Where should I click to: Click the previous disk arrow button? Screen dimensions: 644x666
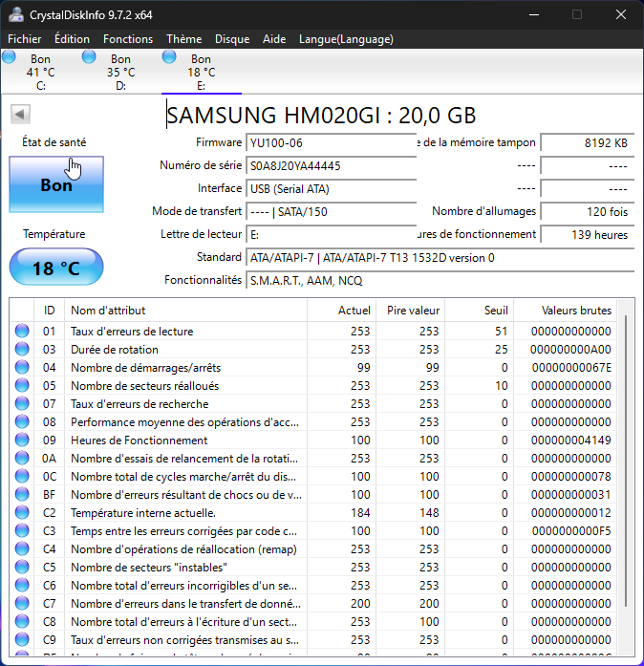pos(20,114)
